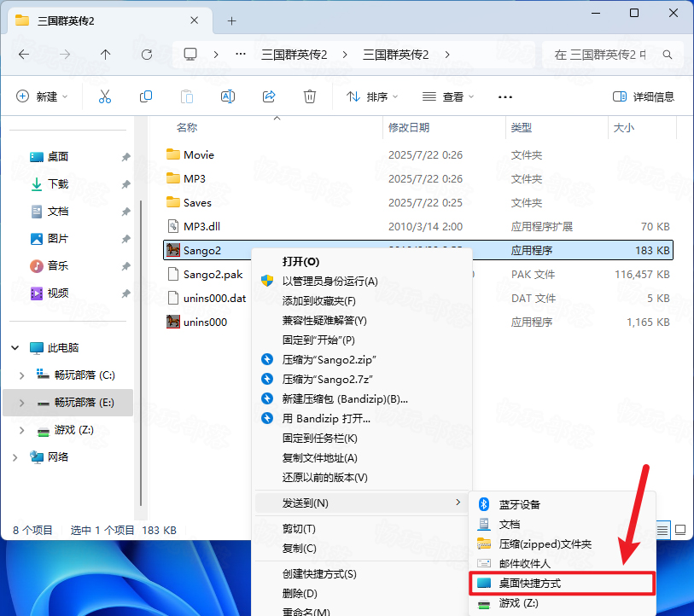Click the Delete trash icon in toolbar
The height and width of the screenshot is (616, 694).
309,96
